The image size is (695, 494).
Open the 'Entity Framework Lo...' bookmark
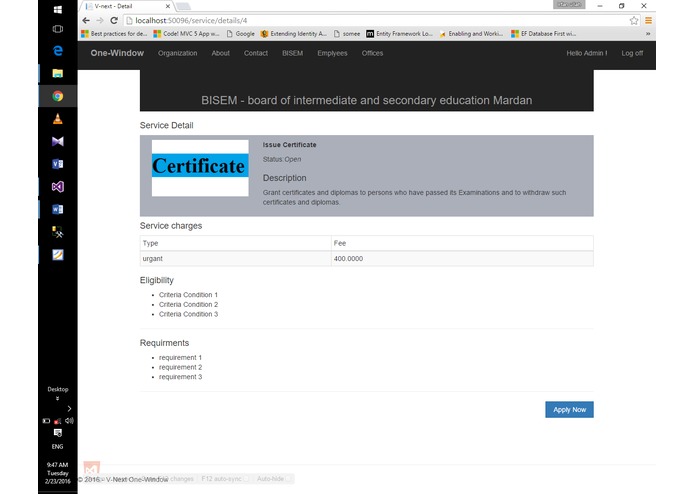tap(399, 34)
